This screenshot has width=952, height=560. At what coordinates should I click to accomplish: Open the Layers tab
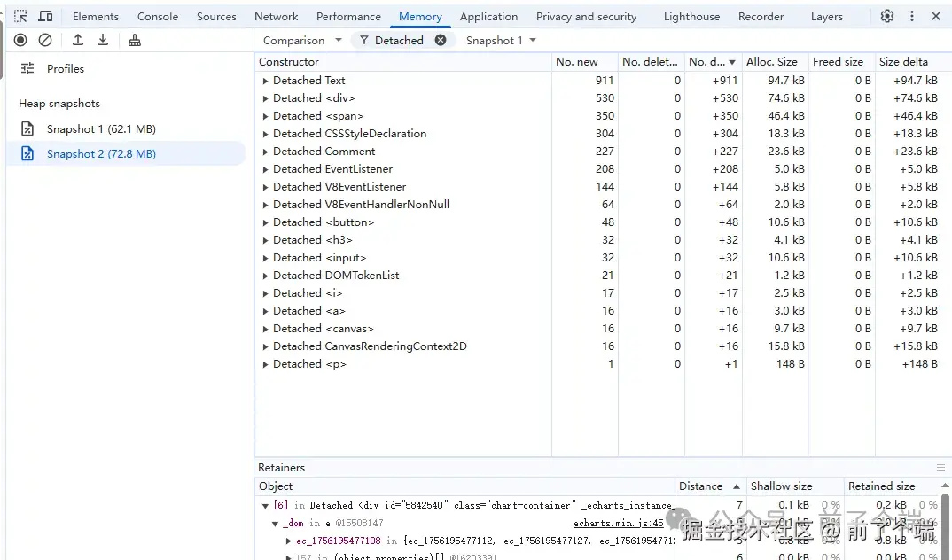click(827, 16)
